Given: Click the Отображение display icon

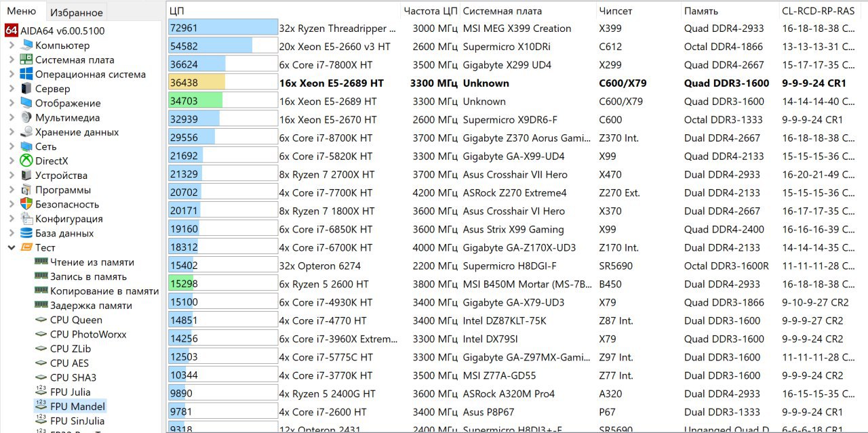Looking at the screenshot, I should click(26, 103).
